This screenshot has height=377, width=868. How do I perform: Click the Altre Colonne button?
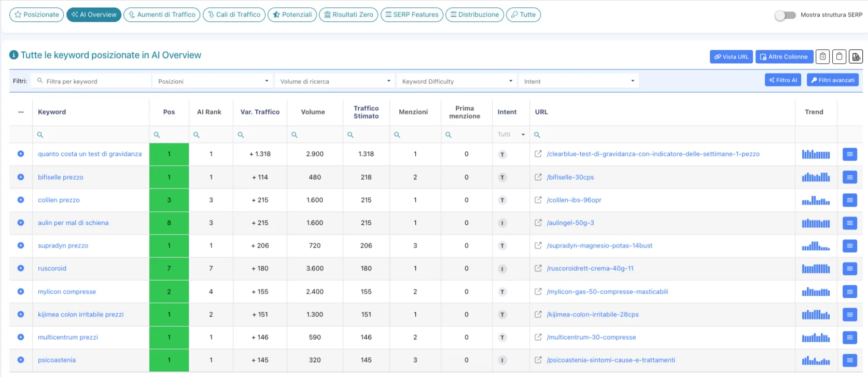[784, 57]
